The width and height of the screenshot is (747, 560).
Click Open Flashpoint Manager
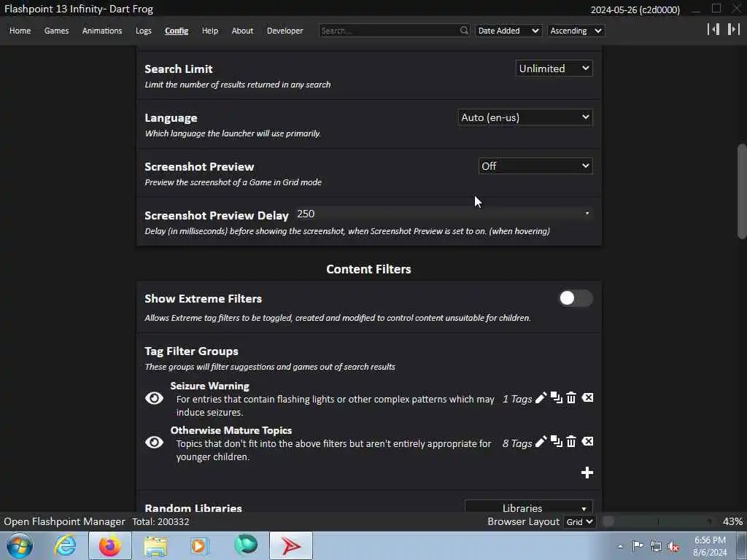click(x=64, y=521)
